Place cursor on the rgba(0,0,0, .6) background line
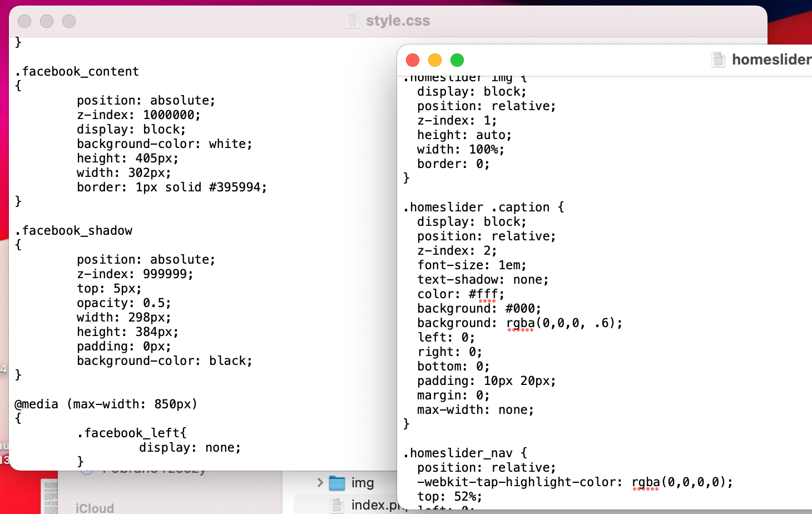812x514 pixels. [520, 323]
